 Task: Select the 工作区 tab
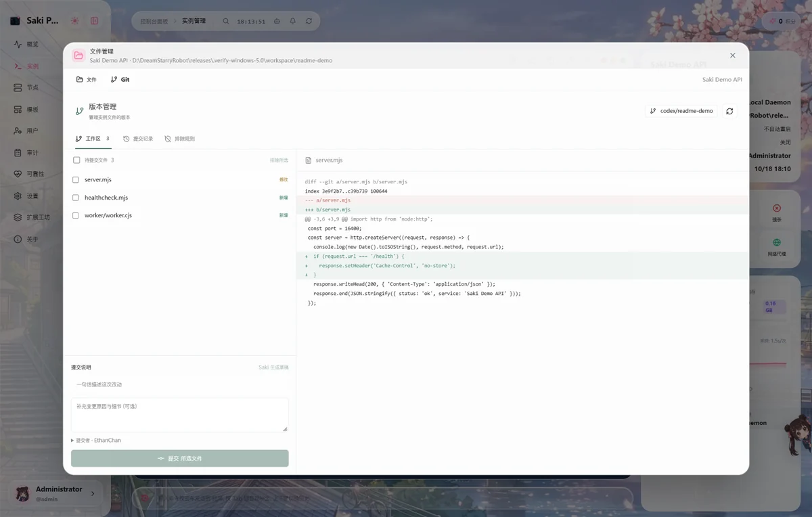coord(93,139)
